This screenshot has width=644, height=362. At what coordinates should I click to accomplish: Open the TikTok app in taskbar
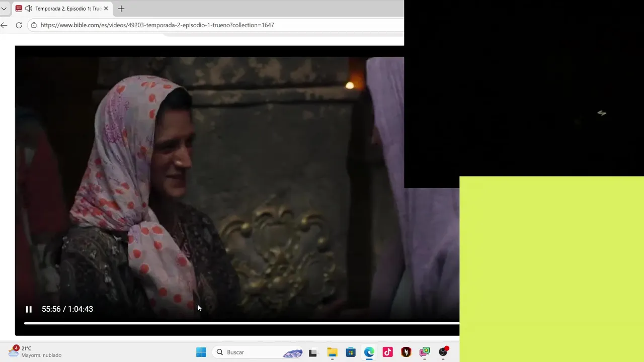click(x=387, y=352)
